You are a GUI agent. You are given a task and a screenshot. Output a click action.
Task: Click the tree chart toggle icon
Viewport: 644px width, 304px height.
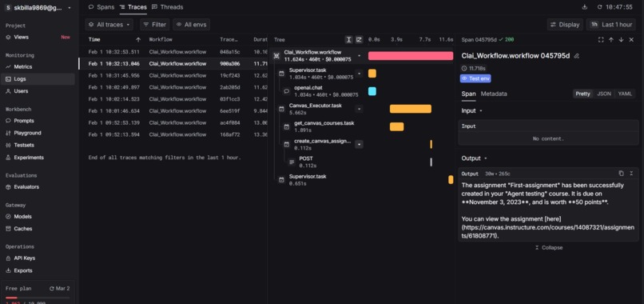359,39
